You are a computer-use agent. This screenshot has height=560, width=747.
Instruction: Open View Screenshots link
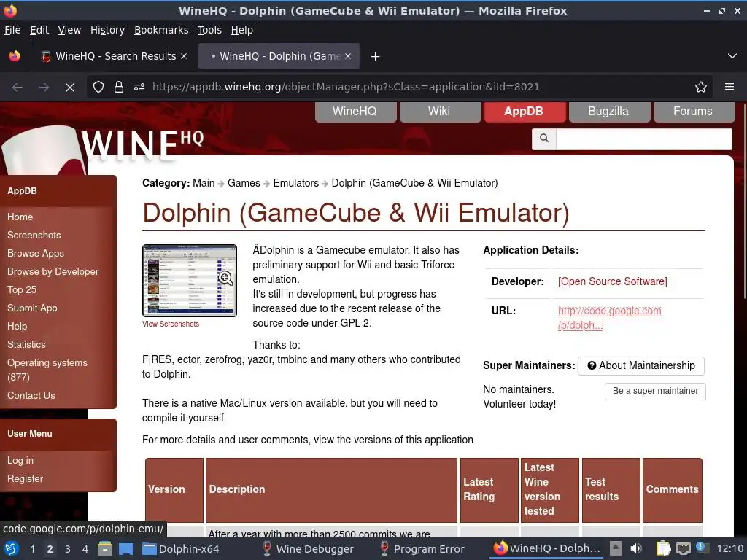[x=171, y=324]
